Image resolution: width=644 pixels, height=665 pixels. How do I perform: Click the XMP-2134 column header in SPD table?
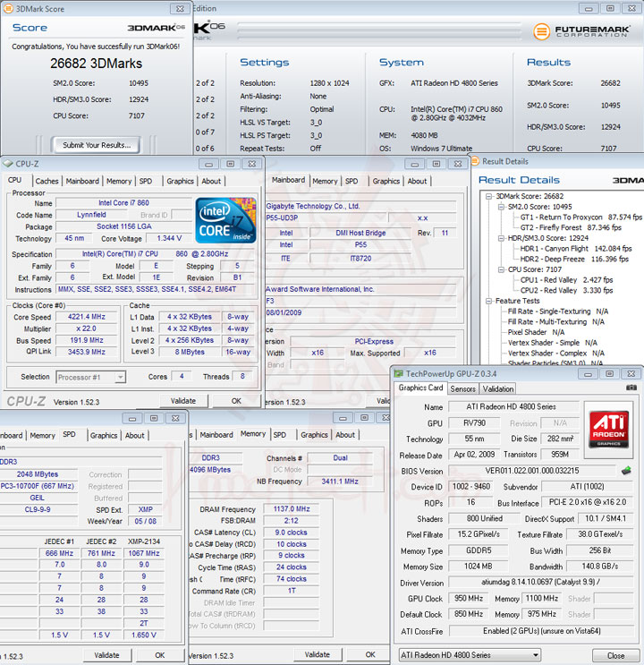click(144, 541)
